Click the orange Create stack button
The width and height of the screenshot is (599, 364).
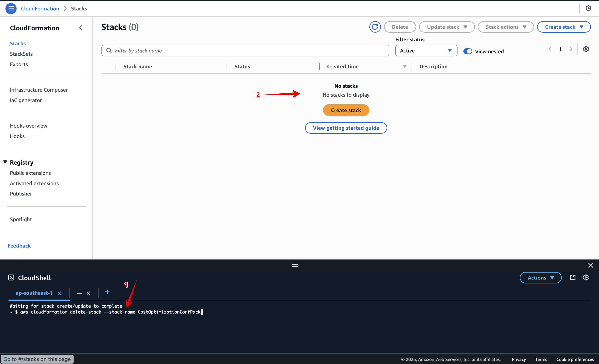[x=346, y=110]
